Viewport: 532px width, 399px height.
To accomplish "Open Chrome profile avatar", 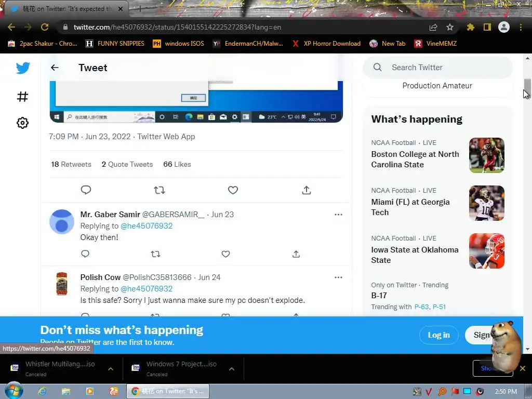I will click(x=504, y=27).
